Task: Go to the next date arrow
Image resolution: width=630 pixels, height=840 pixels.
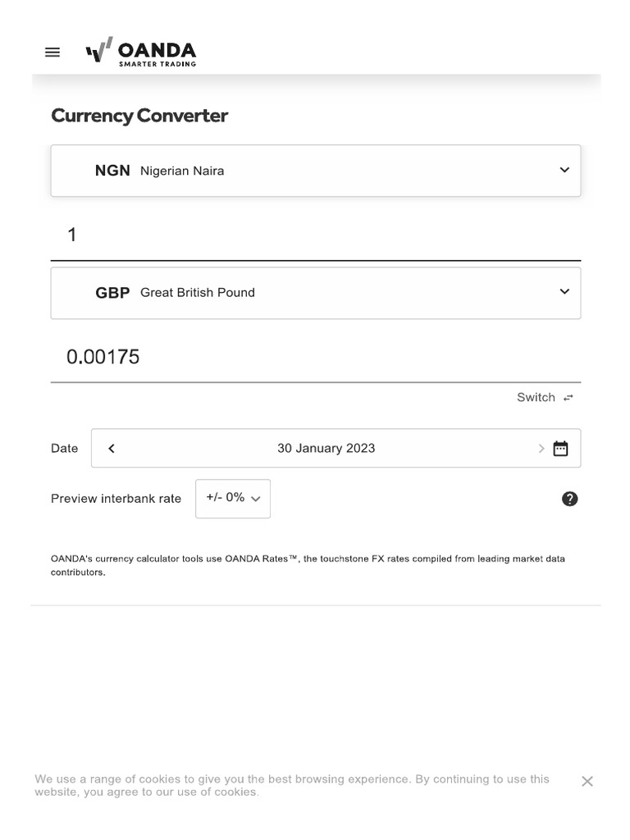Action: 541,449
